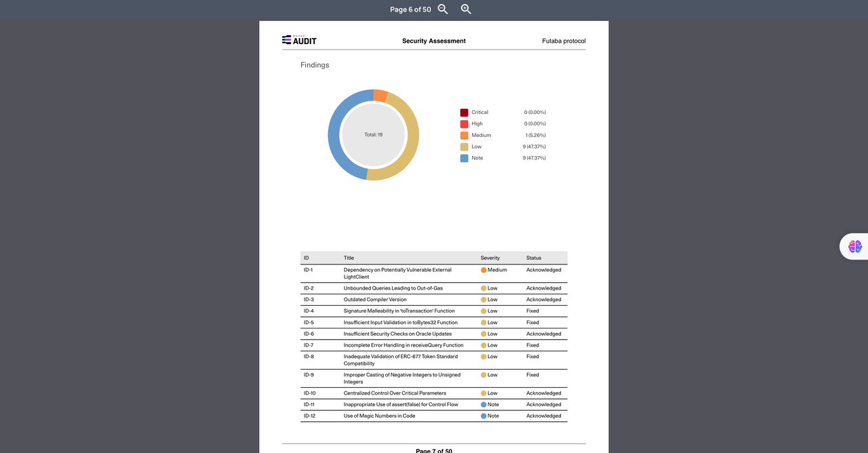This screenshot has height=453, width=868.
Task: Click the Medium severity dot for ID-1
Action: [x=484, y=270]
